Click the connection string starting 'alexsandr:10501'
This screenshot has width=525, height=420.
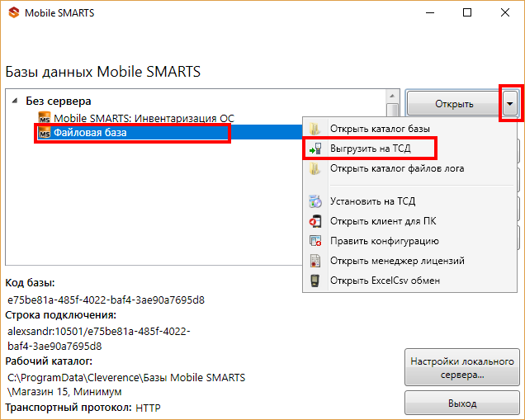pyautogui.click(x=99, y=338)
